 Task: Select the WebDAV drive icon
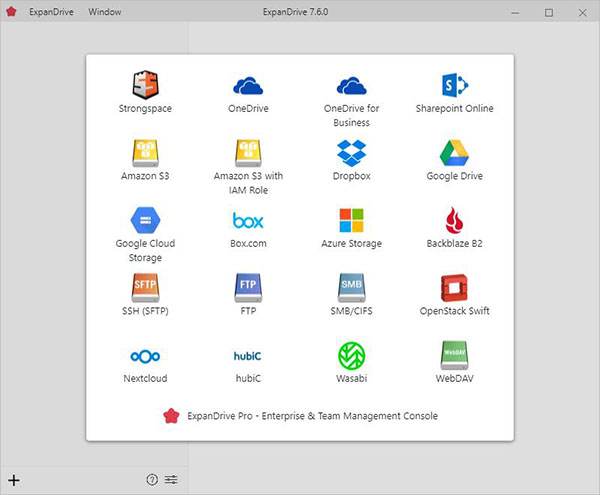(x=455, y=356)
